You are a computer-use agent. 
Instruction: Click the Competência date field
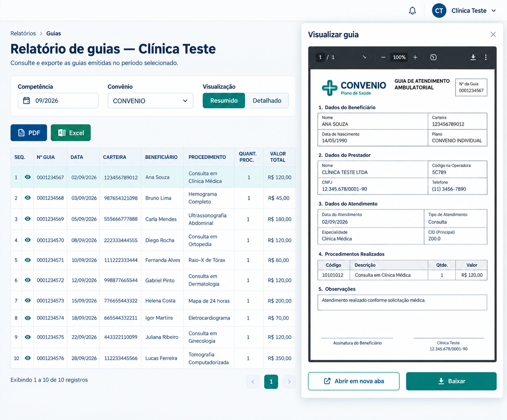pyautogui.click(x=58, y=100)
